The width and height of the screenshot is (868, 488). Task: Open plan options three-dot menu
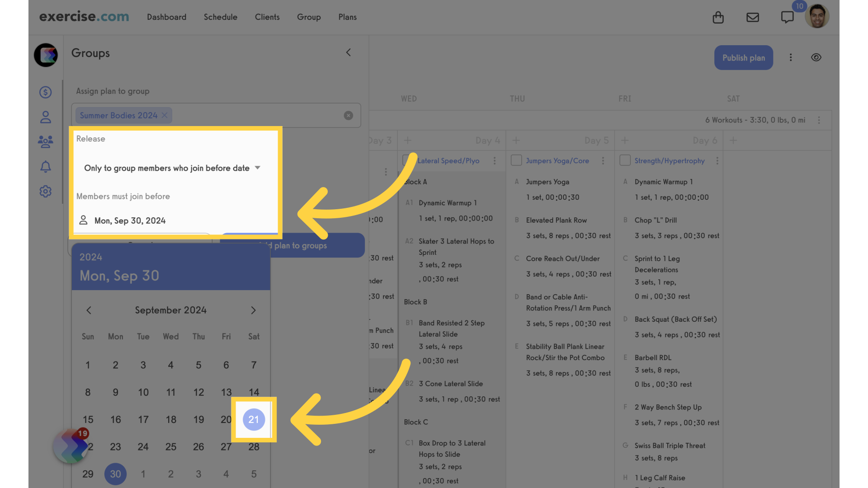coord(791,57)
